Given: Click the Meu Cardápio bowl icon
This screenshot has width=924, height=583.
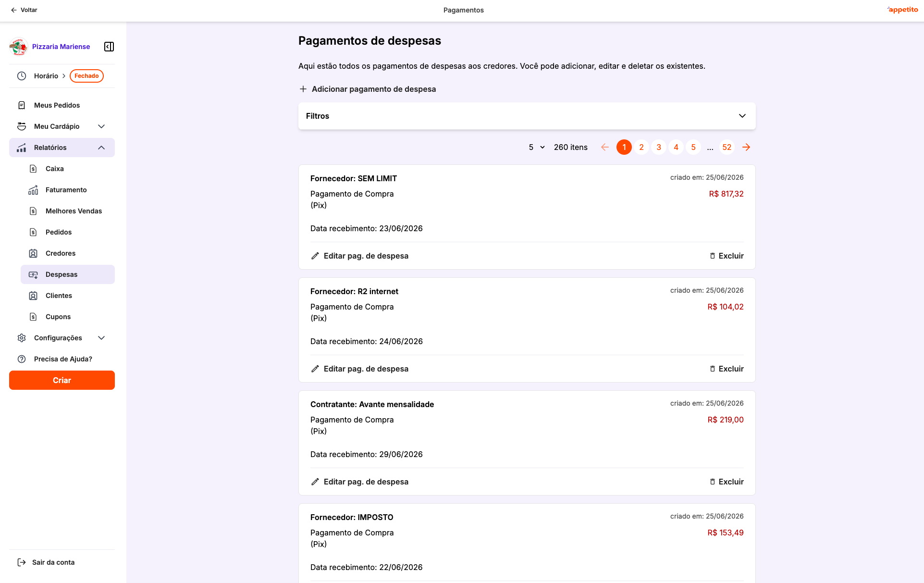Looking at the screenshot, I should [x=22, y=126].
